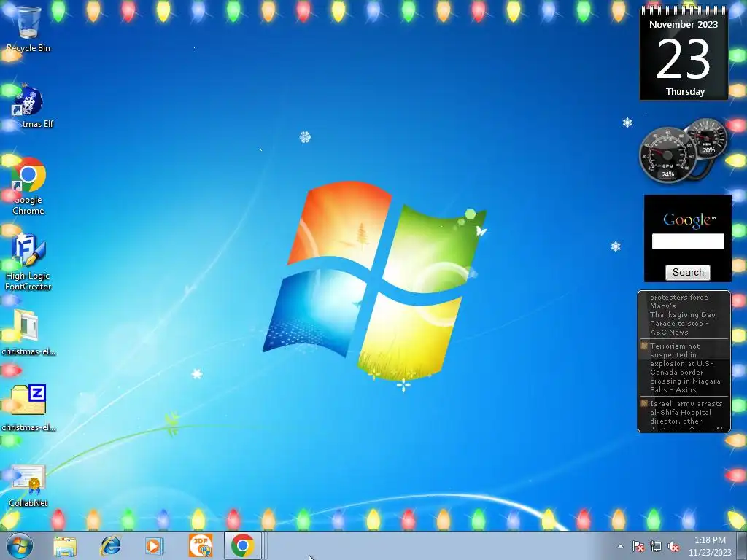
Task: Click the Google gadget search input field
Action: coord(688,241)
